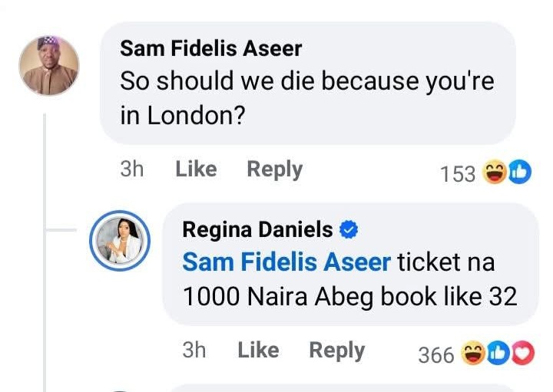Click the haha emoji beside 366

click(474, 354)
